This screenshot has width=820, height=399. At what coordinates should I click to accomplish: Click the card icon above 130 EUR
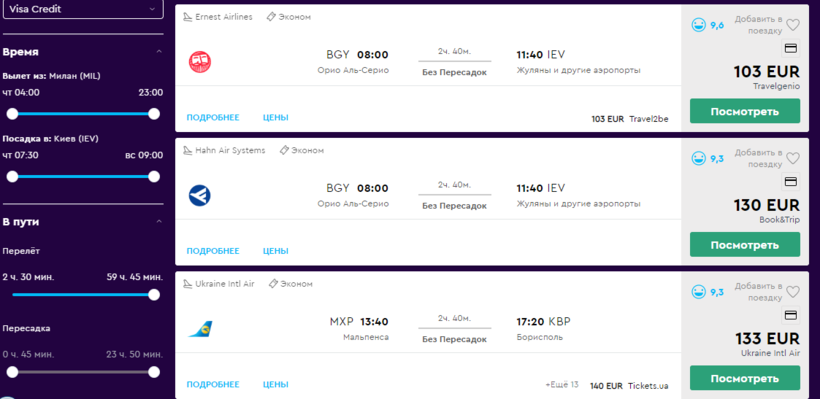[791, 182]
